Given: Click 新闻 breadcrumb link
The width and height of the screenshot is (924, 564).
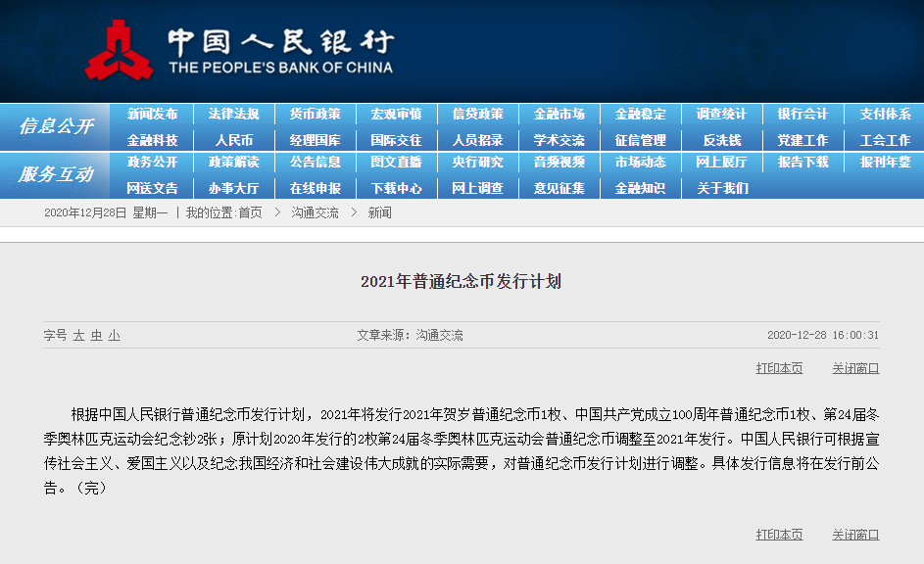Looking at the screenshot, I should (x=379, y=213).
